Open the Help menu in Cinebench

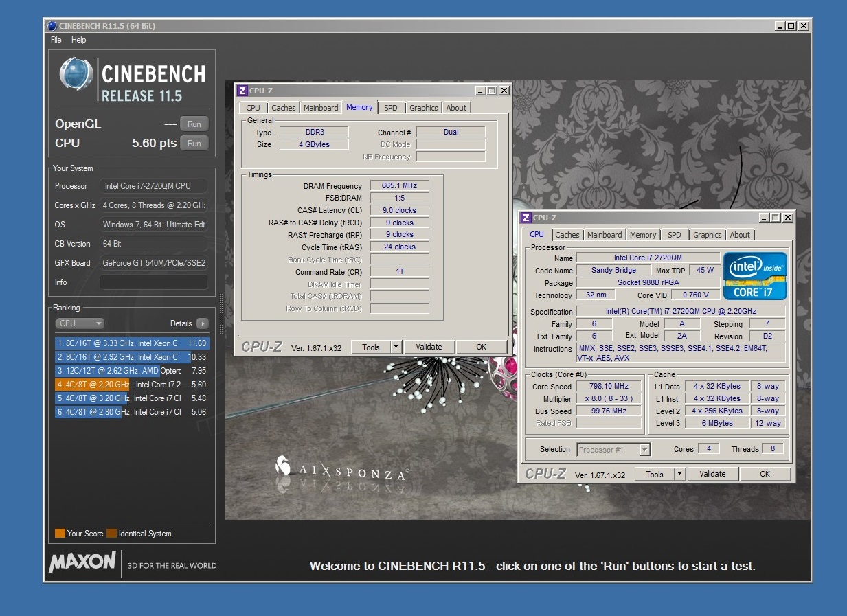pos(79,40)
